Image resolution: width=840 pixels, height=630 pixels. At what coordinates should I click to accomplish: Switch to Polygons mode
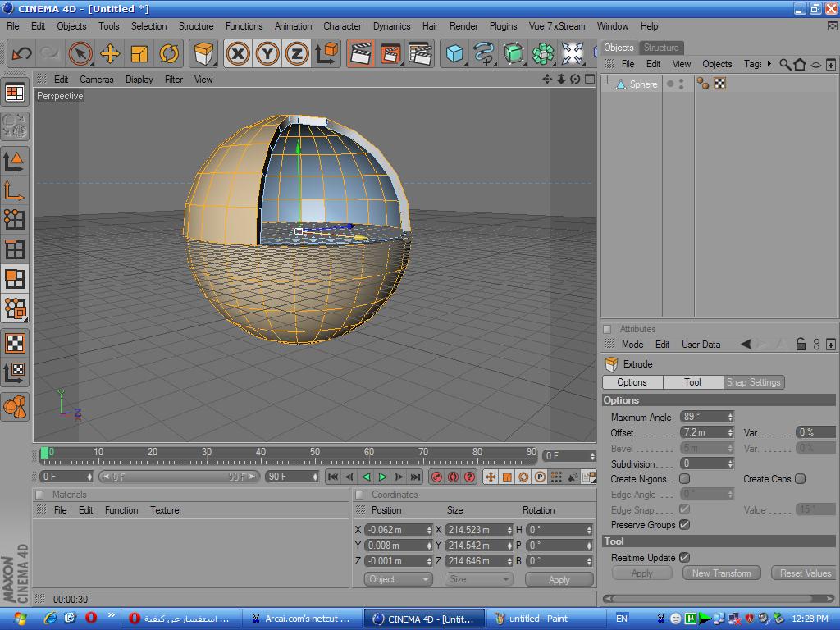pyautogui.click(x=15, y=279)
